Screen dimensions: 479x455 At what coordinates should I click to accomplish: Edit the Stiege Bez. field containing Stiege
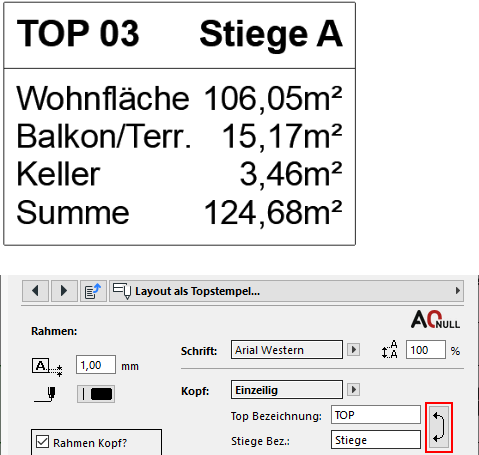pos(376,440)
